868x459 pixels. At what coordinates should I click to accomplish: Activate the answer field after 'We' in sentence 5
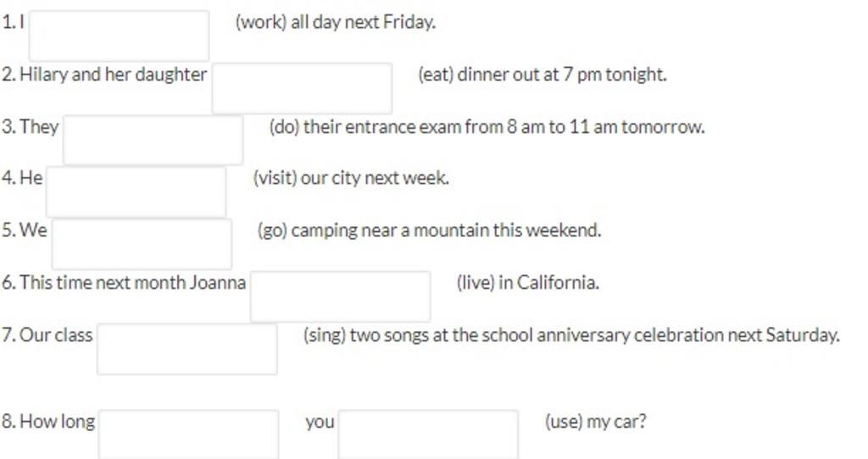(142, 244)
